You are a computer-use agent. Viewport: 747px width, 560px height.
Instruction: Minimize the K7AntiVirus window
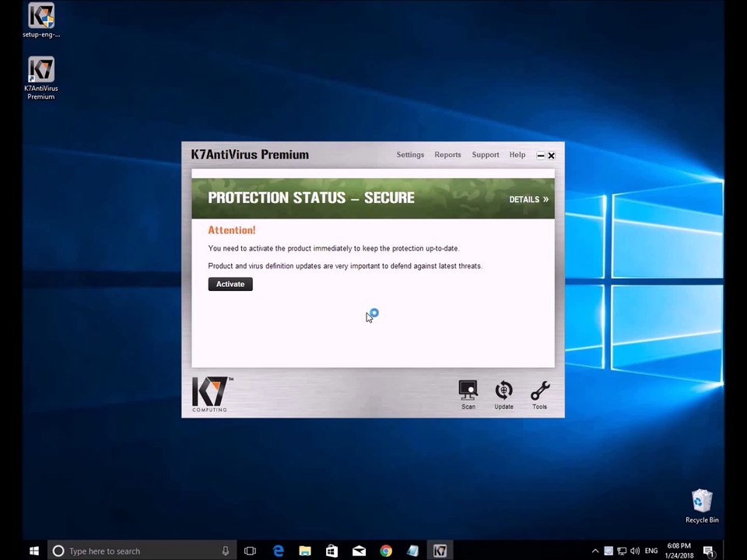point(541,156)
